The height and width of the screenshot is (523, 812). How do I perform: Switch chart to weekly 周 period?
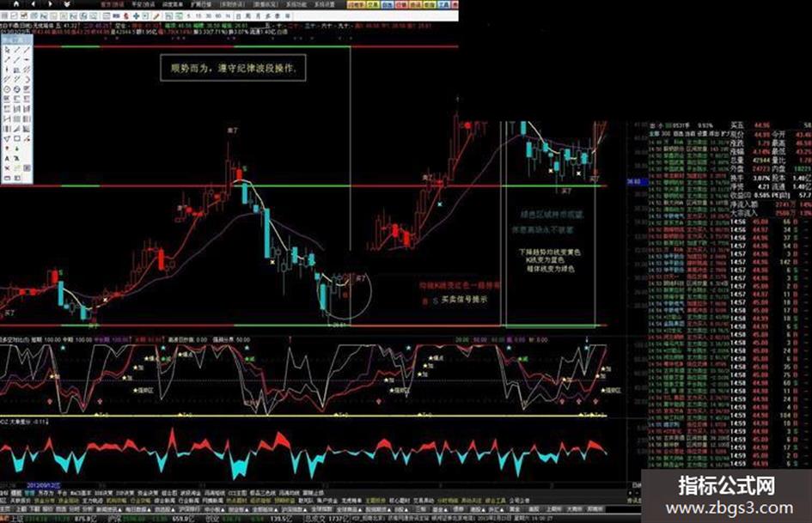248,15
